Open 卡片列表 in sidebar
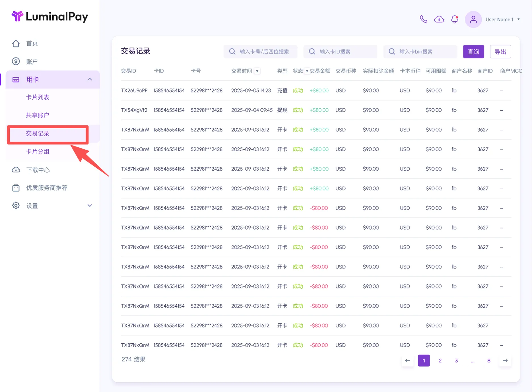Viewport: 532px width, 392px height. [38, 97]
